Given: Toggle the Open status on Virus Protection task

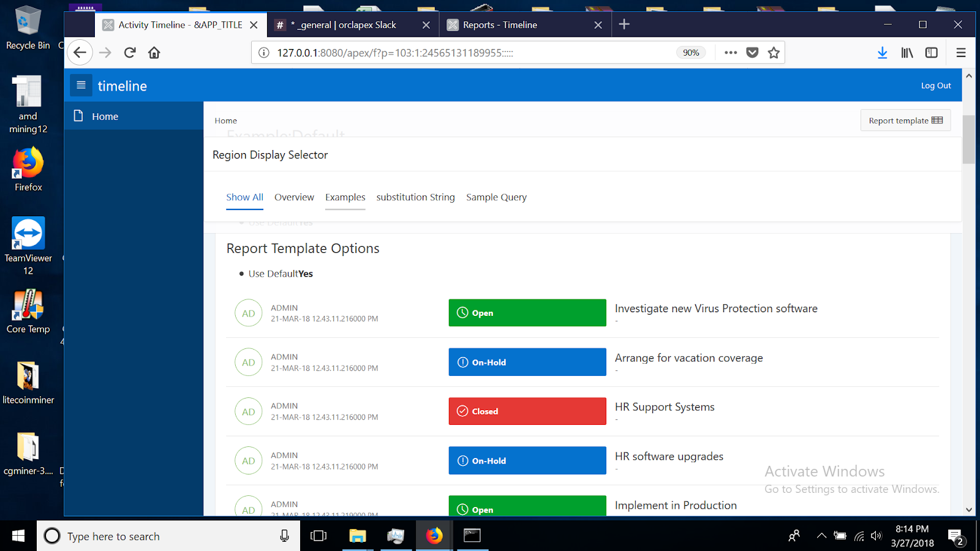Looking at the screenshot, I should click(x=527, y=313).
